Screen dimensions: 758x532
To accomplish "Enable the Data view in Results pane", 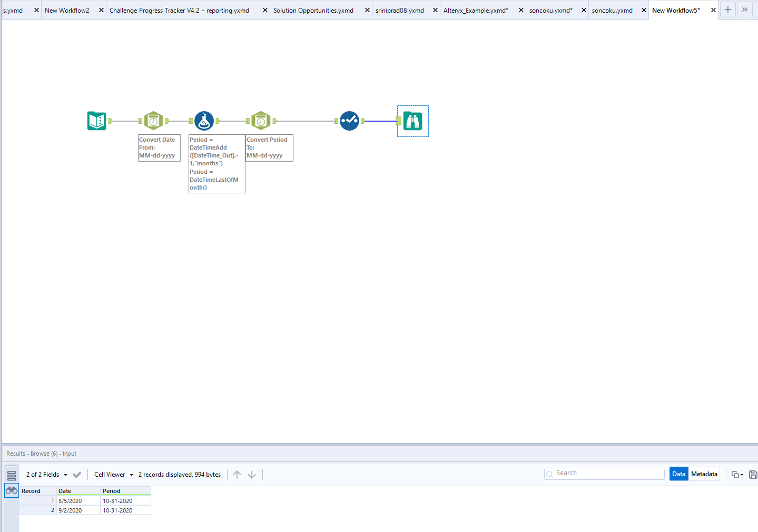I will [678, 474].
